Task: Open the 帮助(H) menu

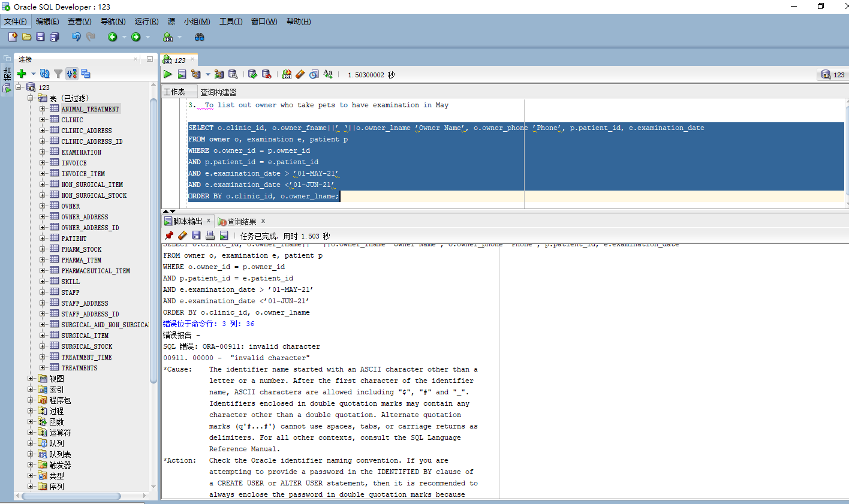Action: [299, 22]
